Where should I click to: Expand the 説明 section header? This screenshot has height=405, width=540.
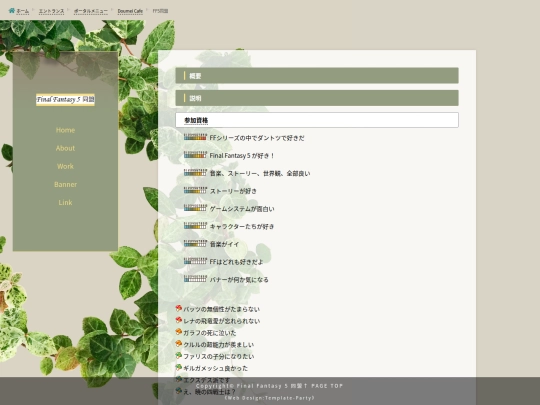pos(317,98)
